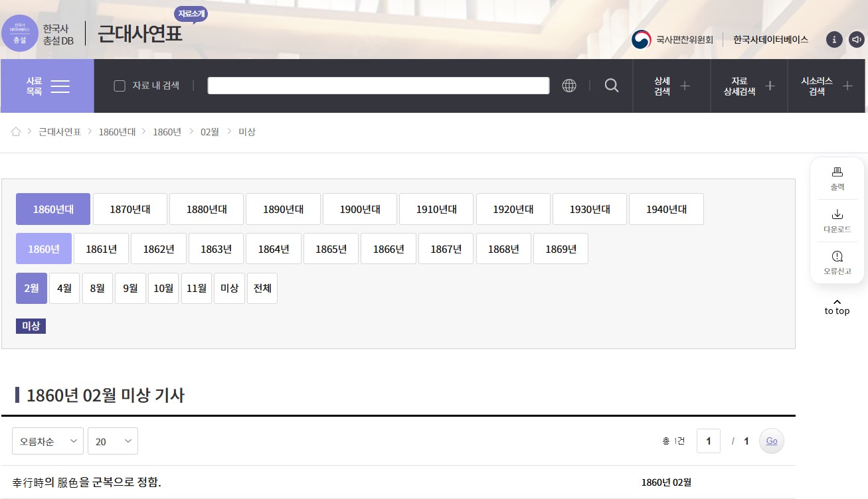
Task: Click the information icon in header
Action: pos(834,40)
